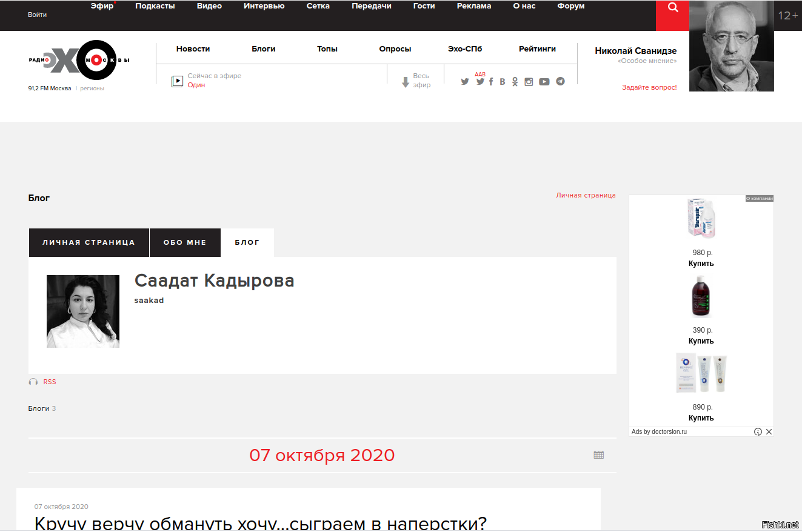The height and width of the screenshot is (532, 802).
Task: Open the Подкасты menu item
Action: coord(155,6)
